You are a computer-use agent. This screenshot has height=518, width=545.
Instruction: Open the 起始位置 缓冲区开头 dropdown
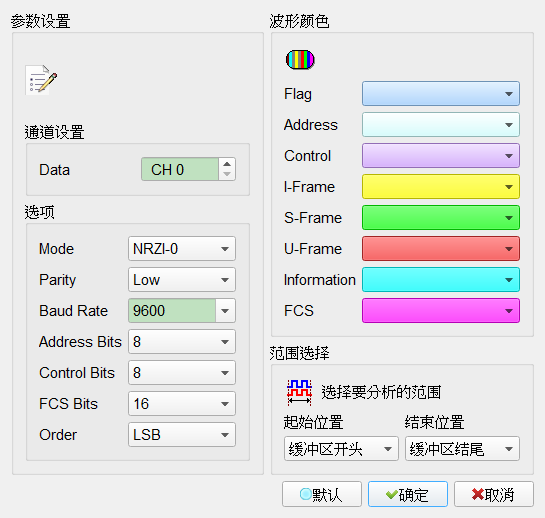341,448
